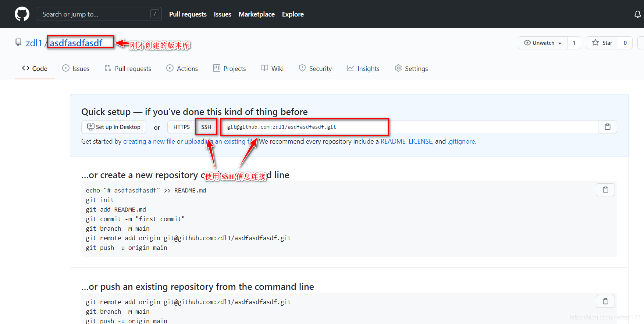Click the desktop download icon in Set up in Desktop
Viewport: 644px width, 324px height.
(90, 127)
